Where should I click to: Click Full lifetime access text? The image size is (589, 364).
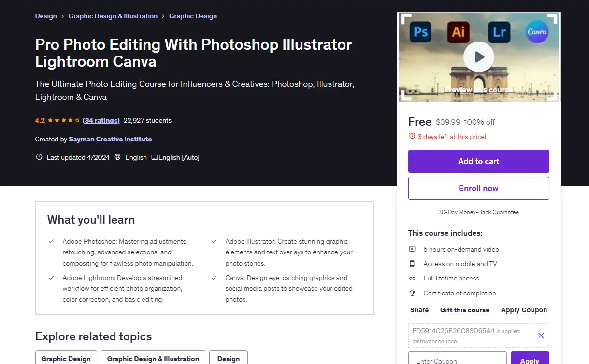[x=451, y=278]
